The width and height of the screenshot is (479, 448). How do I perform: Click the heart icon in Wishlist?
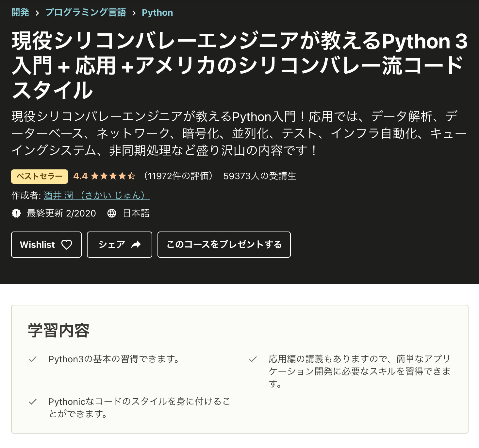pos(67,245)
